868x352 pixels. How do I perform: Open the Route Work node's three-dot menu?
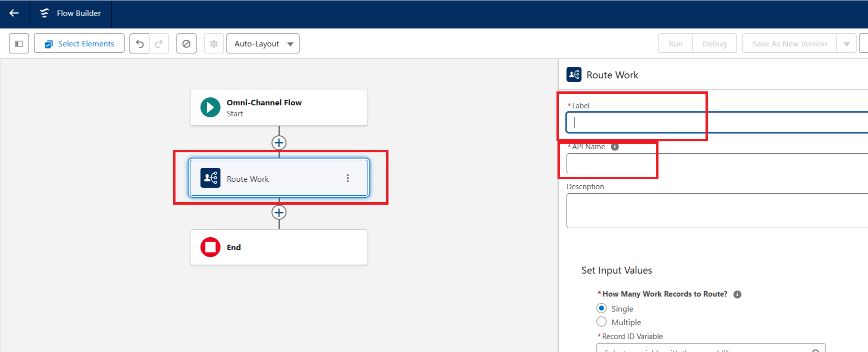[x=348, y=178]
